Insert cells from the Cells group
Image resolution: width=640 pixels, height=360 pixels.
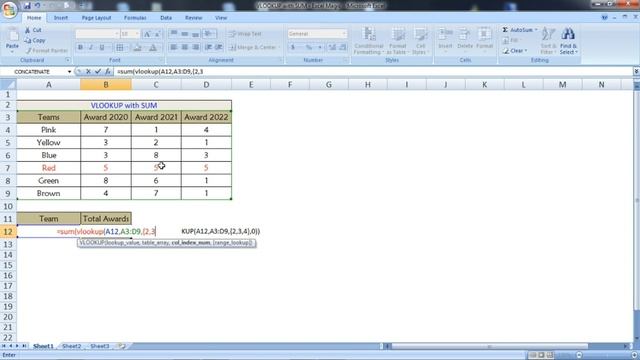tap(445, 41)
